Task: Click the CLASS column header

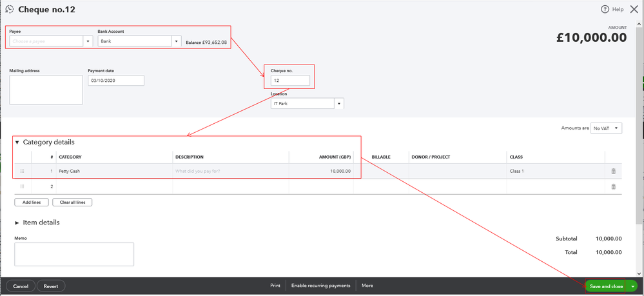Action: [516, 157]
